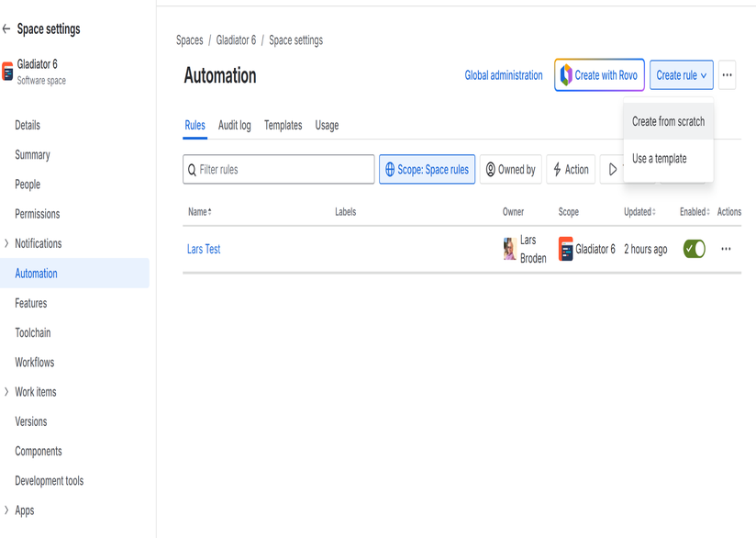Open the more options menu beside Create rule
Image resolution: width=756 pixels, height=538 pixels.
point(727,75)
